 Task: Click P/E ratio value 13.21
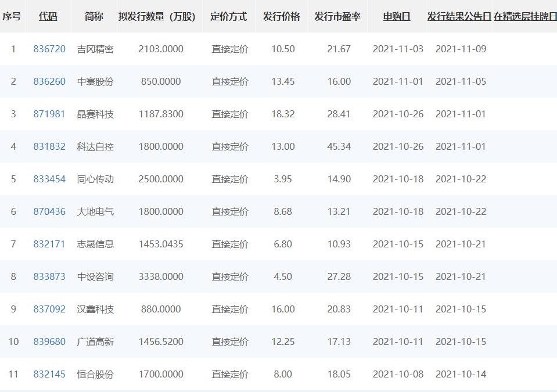coord(339,211)
